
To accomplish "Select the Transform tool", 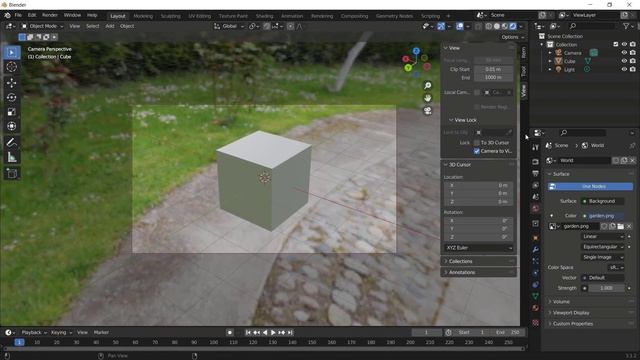I will click(x=12, y=126).
